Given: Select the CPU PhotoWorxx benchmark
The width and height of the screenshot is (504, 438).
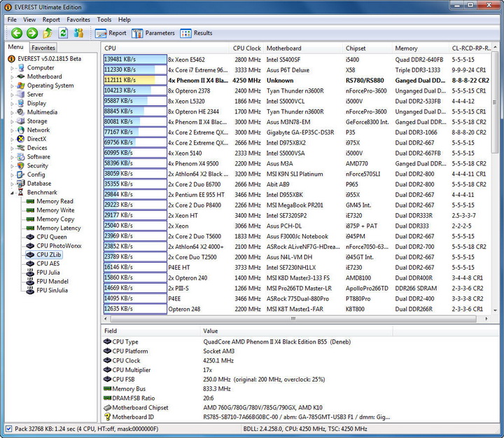Looking at the screenshot, I should coord(59,245).
